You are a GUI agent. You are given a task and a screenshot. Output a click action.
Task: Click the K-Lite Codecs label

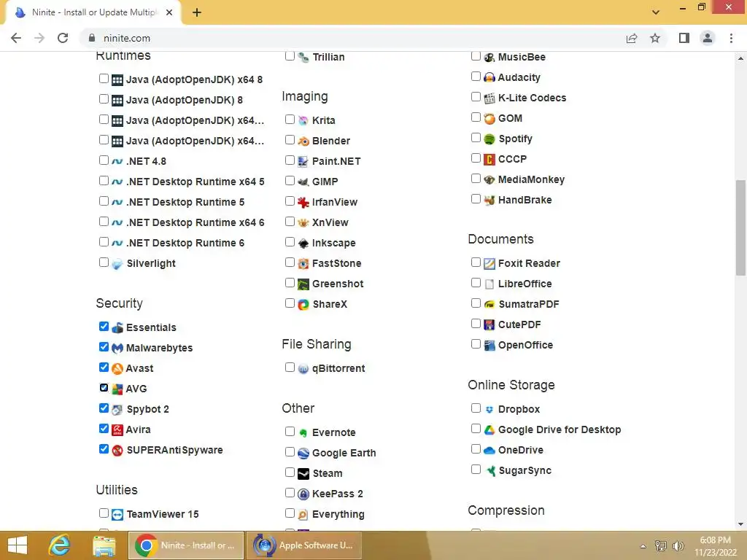pos(532,98)
